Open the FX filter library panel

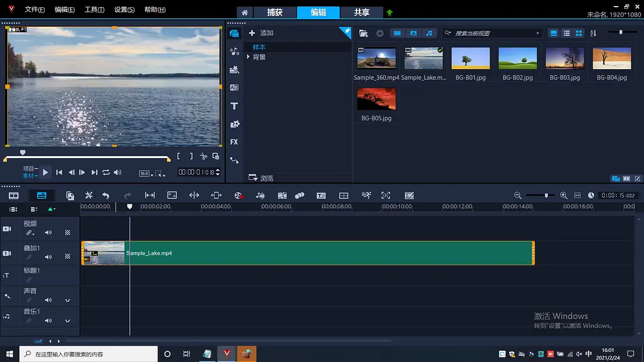click(234, 142)
